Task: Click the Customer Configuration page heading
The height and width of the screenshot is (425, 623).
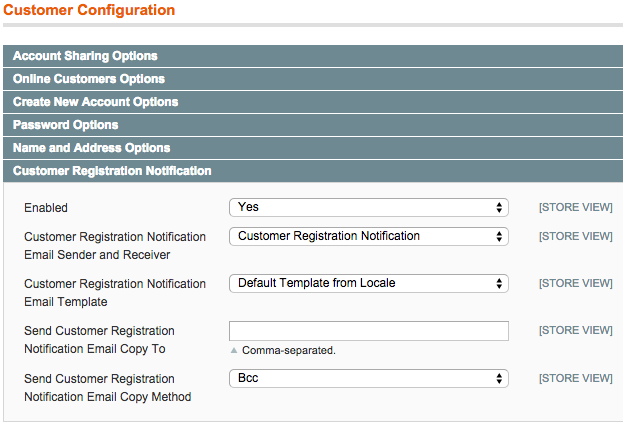Action: (x=89, y=10)
